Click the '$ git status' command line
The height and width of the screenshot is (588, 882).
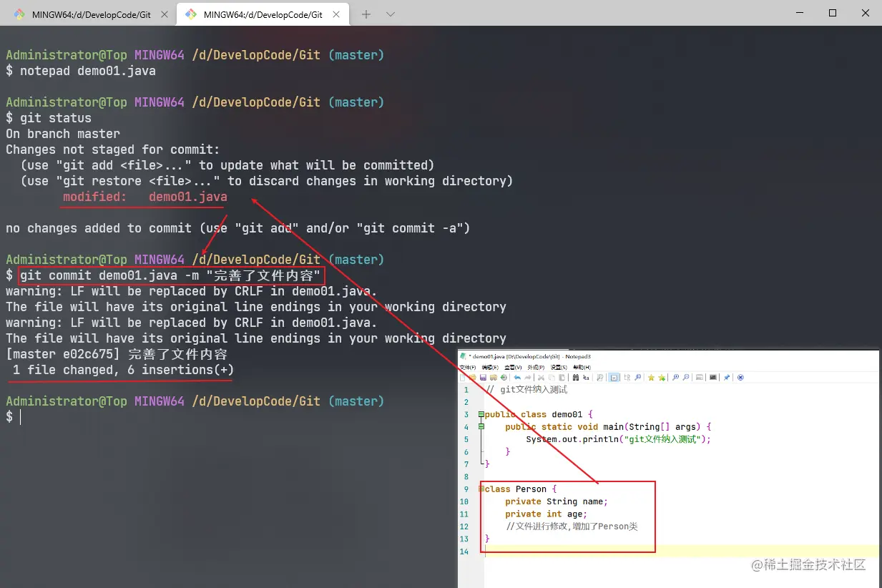49,118
